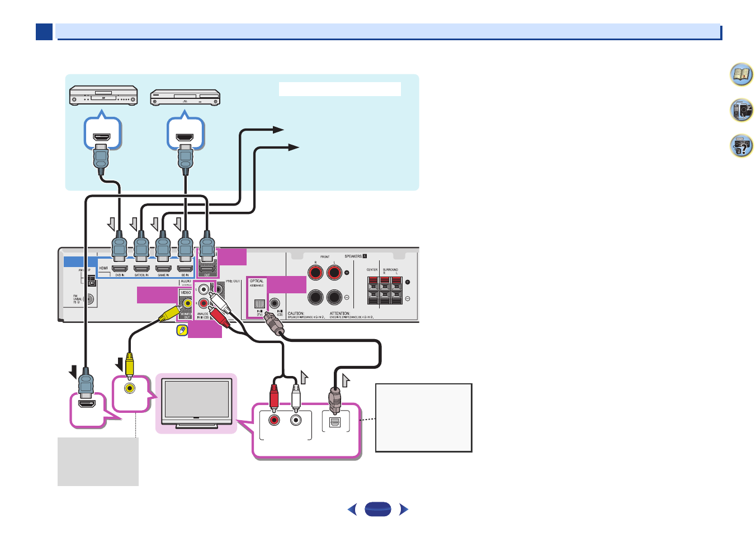Select the DVD player illustration

coord(103,96)
